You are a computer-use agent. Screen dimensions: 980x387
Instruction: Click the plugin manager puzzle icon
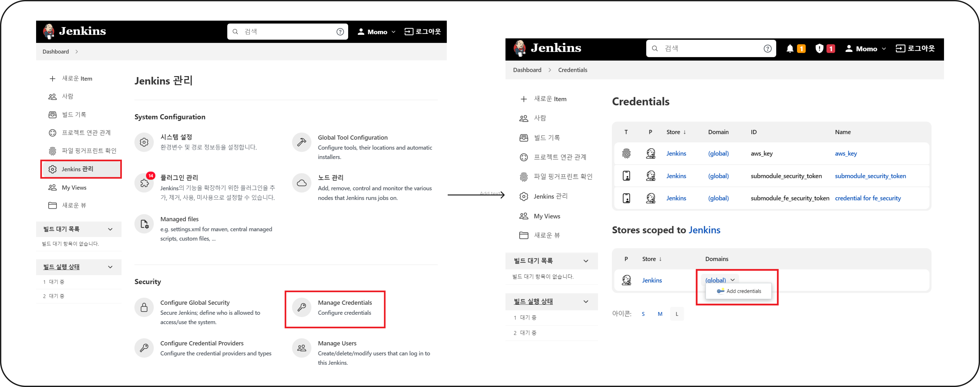pyautogui.click(x=144, y=183)
